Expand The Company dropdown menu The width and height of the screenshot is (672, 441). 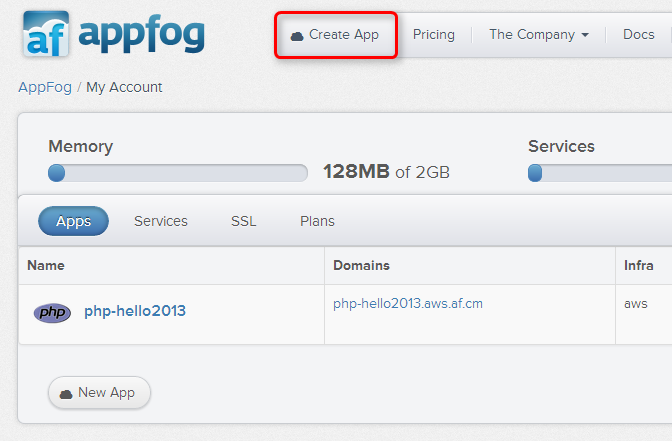click(x=539, y=35)
